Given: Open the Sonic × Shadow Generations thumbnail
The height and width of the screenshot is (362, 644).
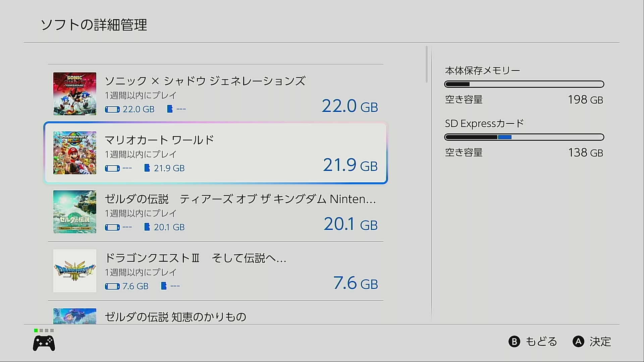Looking at the screenshot, I should (75, 94).
